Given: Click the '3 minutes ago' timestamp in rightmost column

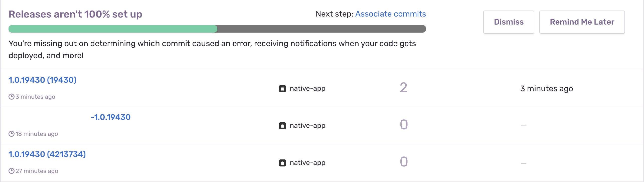Looking at the screenshot, I should point(547,88).
